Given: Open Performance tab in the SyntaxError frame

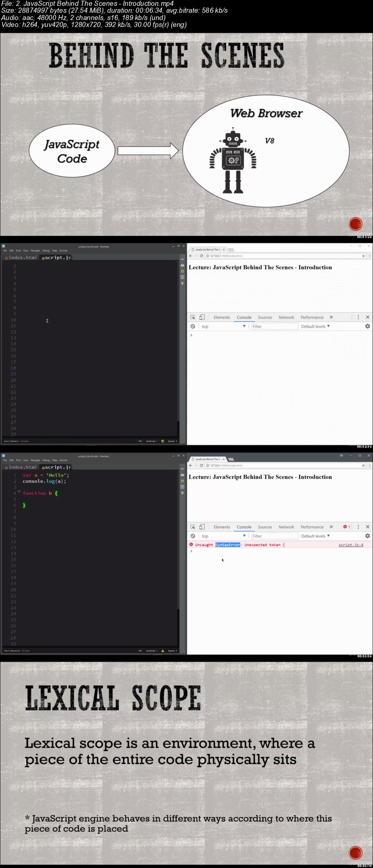Looking at the screenshot, I should point(312,527).
